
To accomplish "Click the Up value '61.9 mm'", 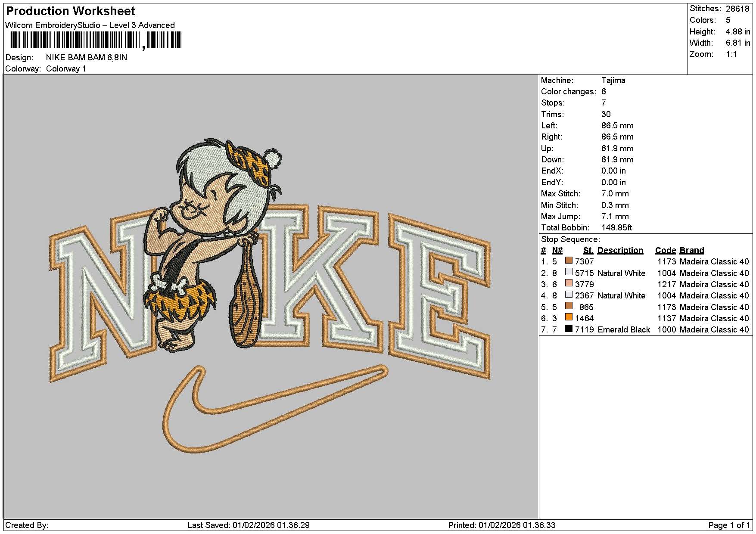I will coord(617,148).
